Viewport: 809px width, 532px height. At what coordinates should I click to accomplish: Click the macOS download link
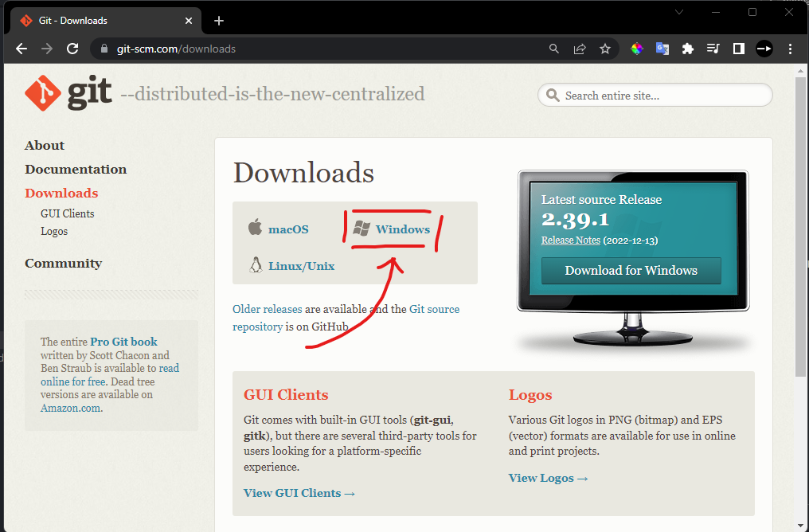pos(288,229)
